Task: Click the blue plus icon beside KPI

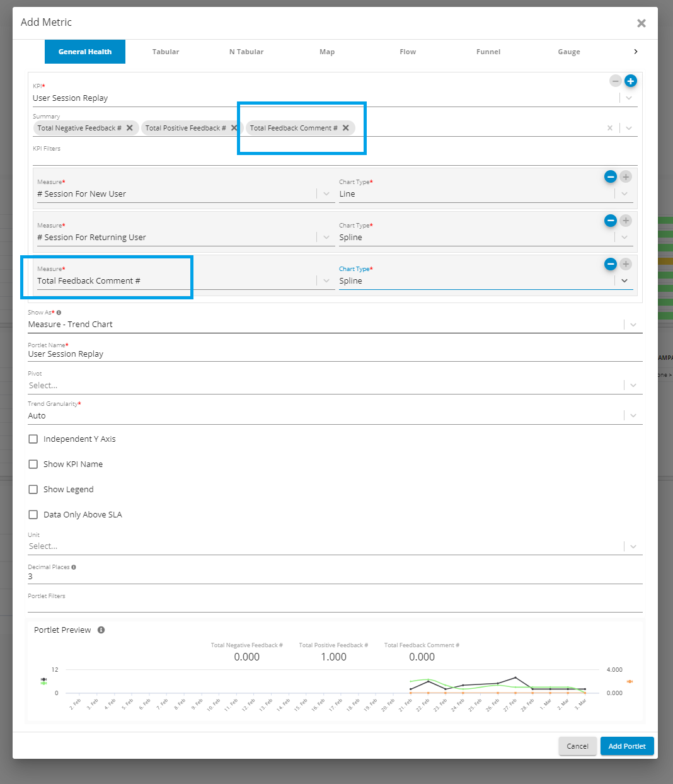Action: coord(630,81)
